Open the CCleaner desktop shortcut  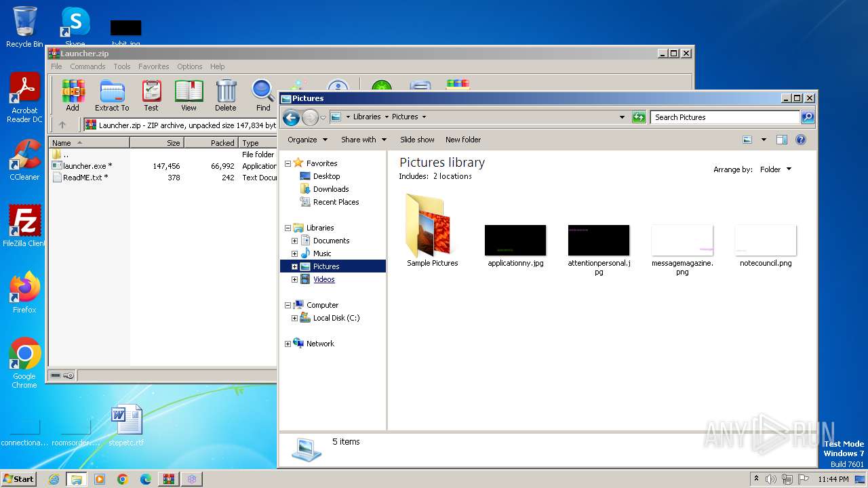(x=24, y=160)
